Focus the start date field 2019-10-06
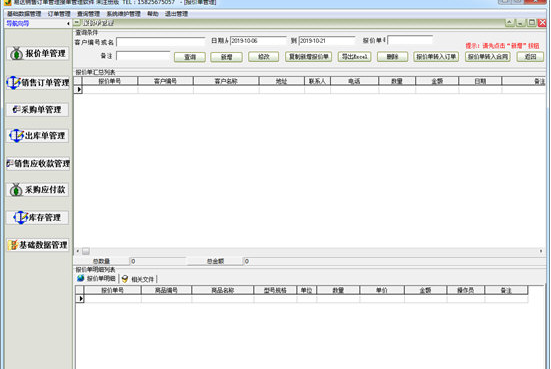This screenshot has width=551, height=369. pyautogui.click(x=258, y=41)
